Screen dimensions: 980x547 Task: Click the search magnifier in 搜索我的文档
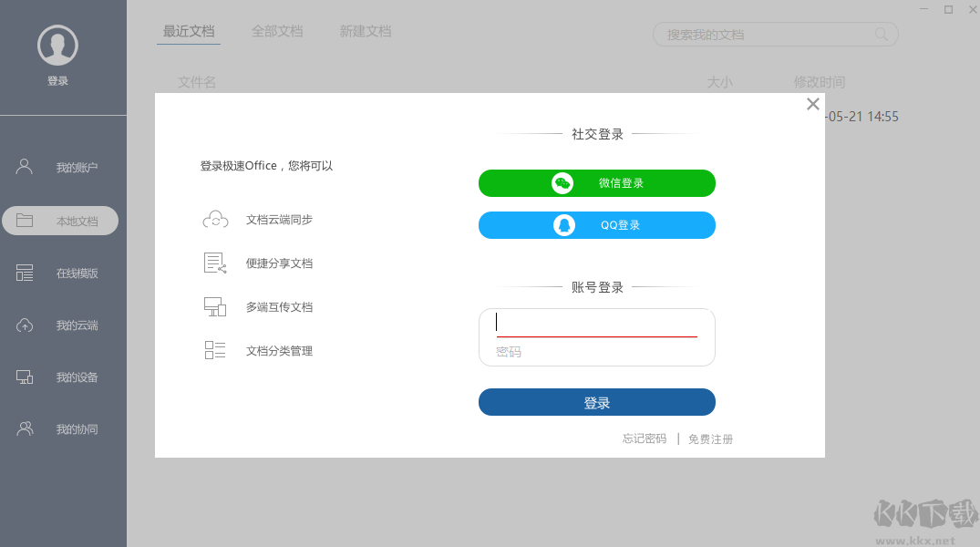880,34
